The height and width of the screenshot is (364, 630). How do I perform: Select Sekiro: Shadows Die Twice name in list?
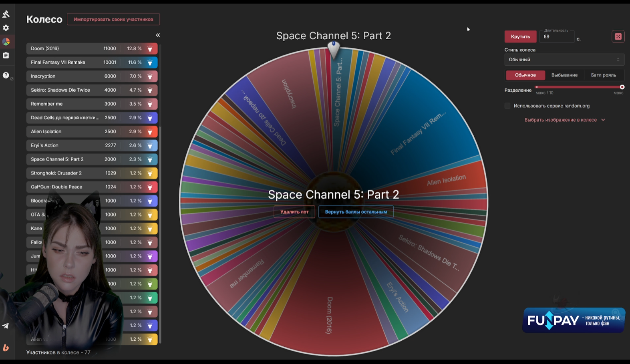[x=60, y=90]
